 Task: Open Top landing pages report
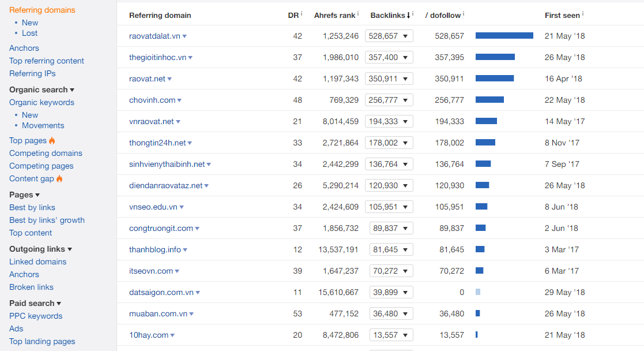pyautogui.click(x=42, y=342)
